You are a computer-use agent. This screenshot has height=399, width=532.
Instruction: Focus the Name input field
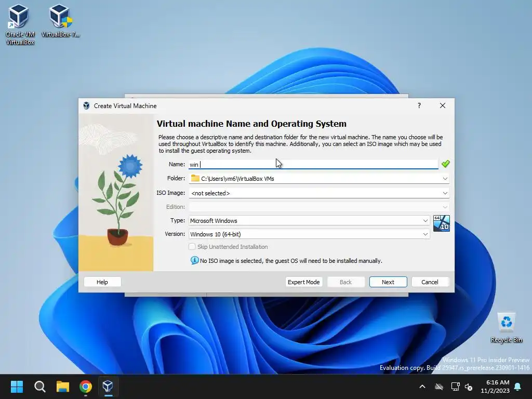(x=313, y=164)
